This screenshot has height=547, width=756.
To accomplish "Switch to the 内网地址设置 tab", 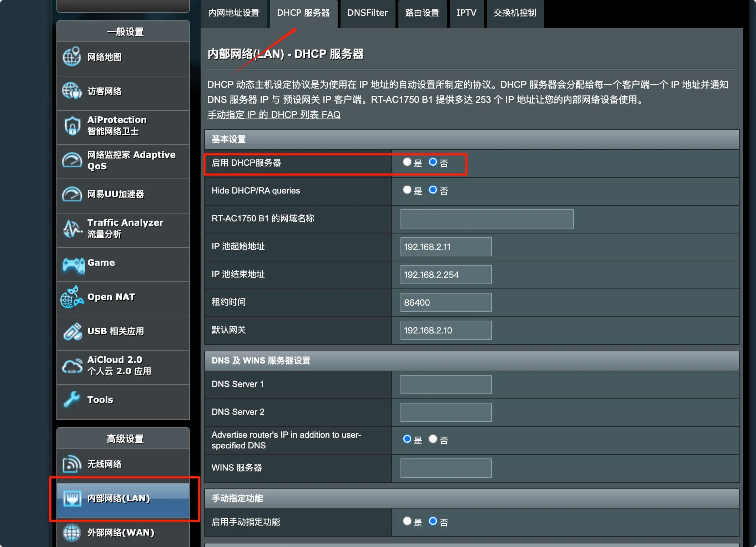I will coord(234,13).
